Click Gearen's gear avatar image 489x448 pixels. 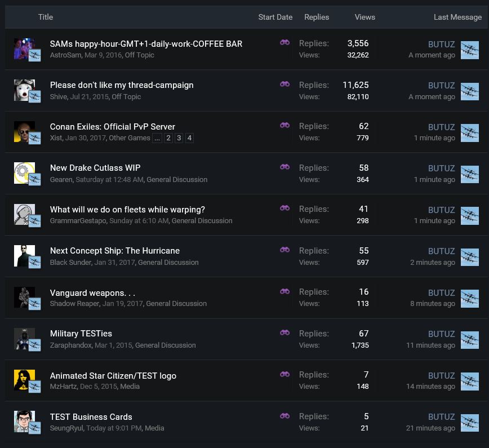tap(24, 173)
